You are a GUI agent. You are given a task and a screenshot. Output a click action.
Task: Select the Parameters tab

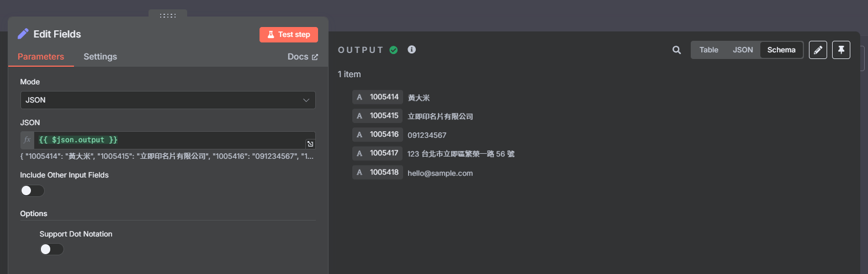click(x=41, y=57)
